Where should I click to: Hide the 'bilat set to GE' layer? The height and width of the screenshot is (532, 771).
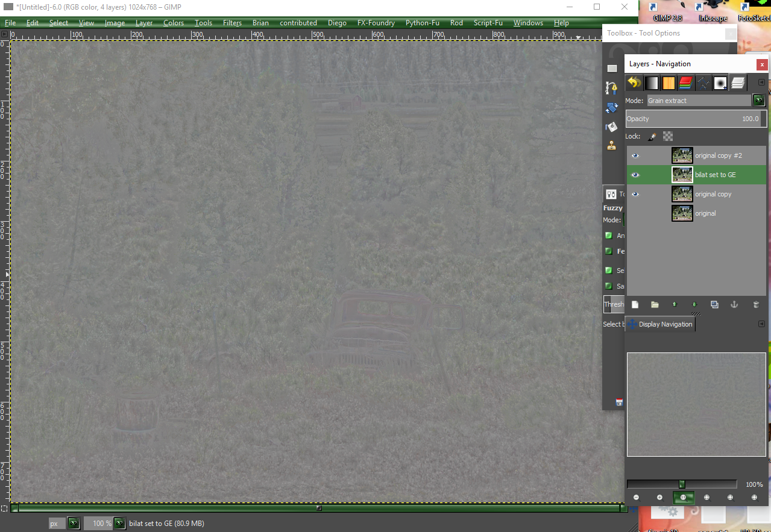[x=635, y=175]
